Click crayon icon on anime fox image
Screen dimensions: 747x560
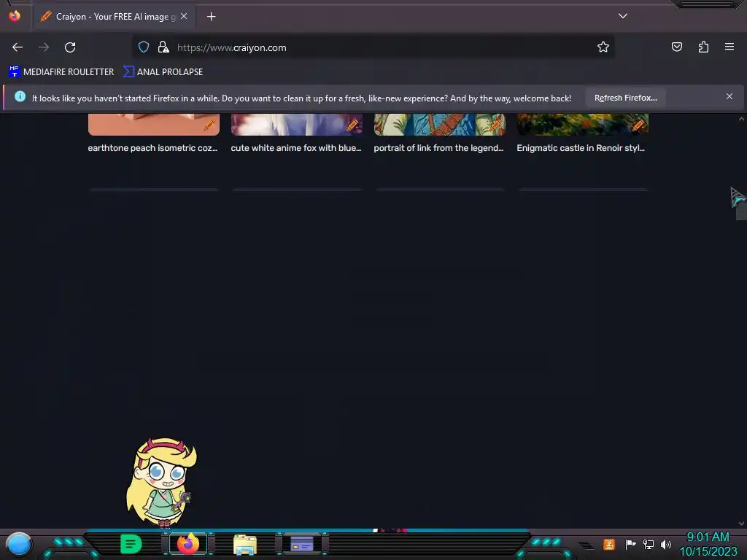tap(352, 125)
